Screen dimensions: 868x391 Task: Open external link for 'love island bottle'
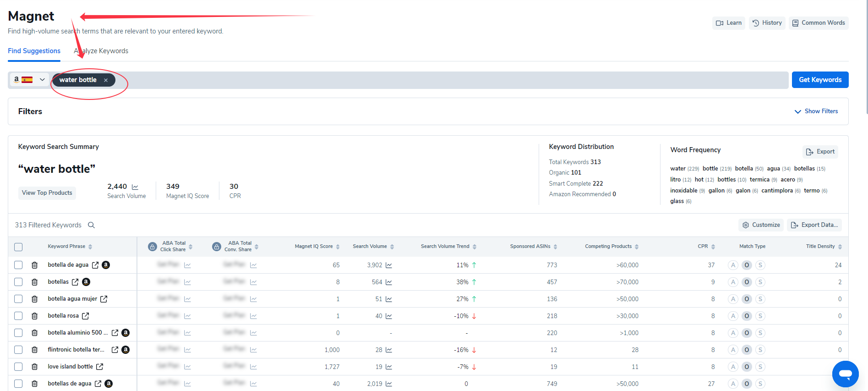pyautogui.click(x=100, y=367)
